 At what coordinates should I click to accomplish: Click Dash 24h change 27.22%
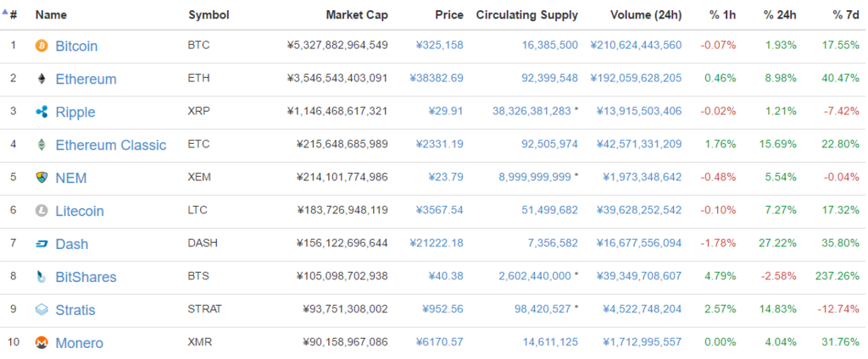pyautogui.click(x=778, y=243)
